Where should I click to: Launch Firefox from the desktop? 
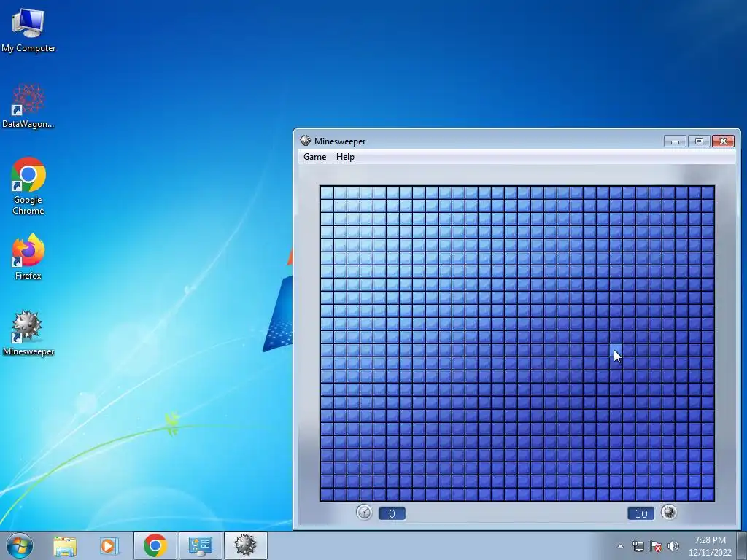[28, 256]
